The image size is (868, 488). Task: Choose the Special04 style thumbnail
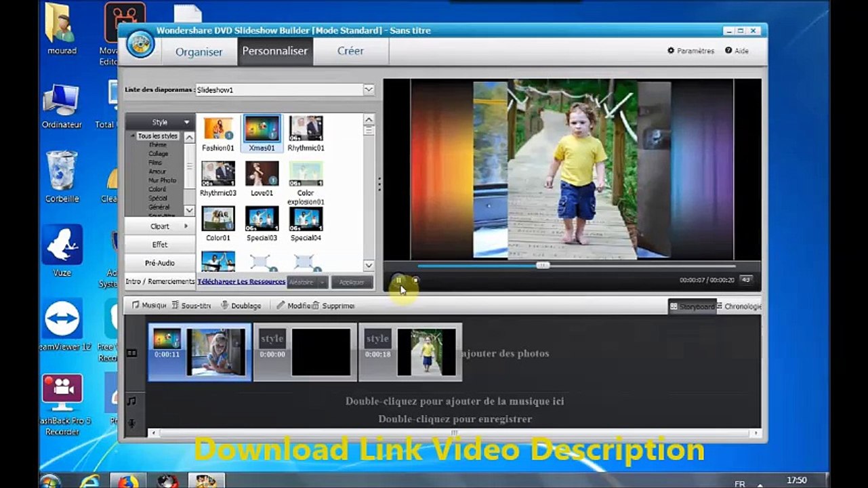click(306, 224)
